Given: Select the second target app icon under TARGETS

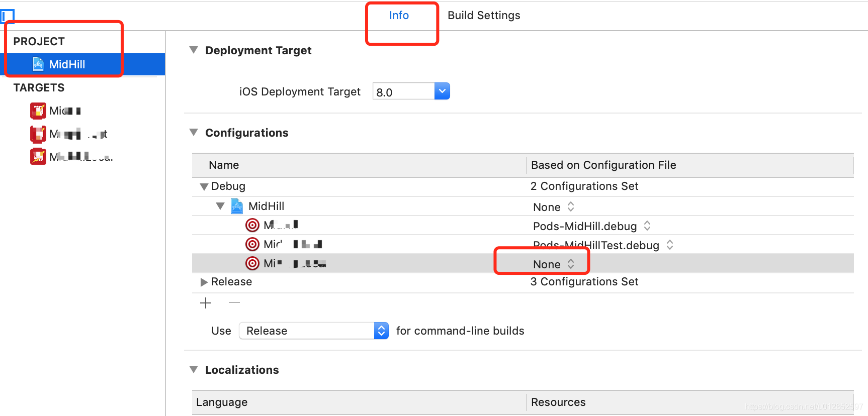Looking at the screenshot, I should 38,134.
